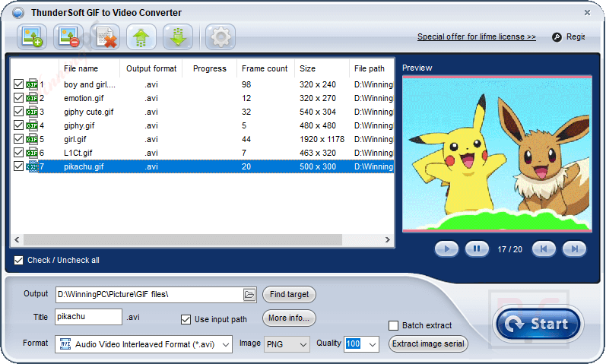Click the More info... button
Viewport: 606px width, 364px height.
click(289, 318)
